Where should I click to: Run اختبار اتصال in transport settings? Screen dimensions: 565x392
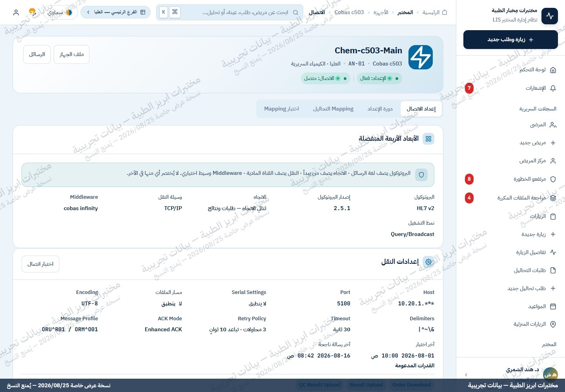[40, 264]
